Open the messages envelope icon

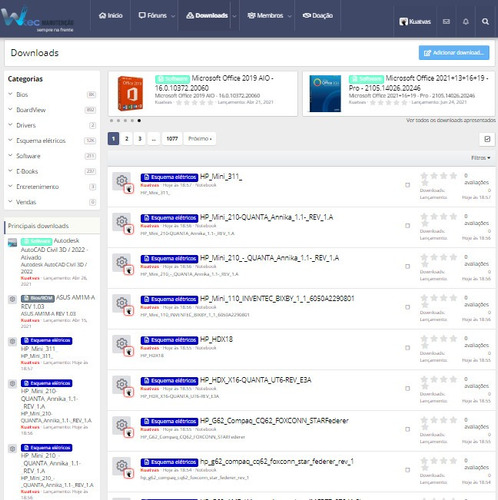click(x=446, y=22)
